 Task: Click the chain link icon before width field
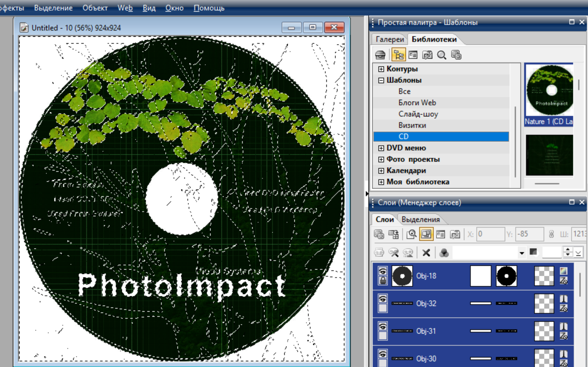[551, 234]
